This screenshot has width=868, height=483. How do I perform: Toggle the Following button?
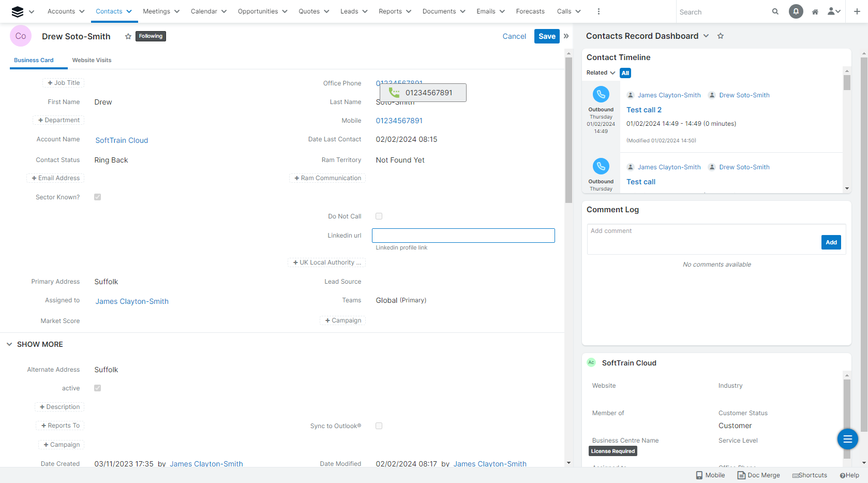(151, 36)
